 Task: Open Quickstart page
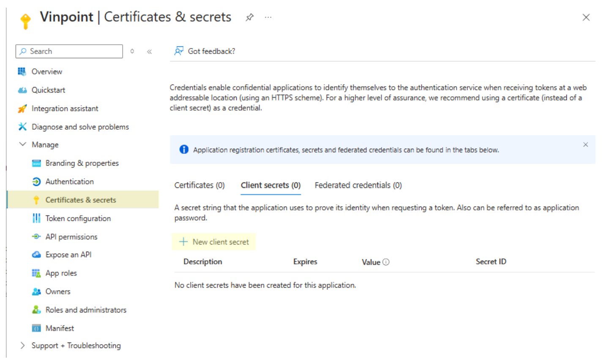pos(48,90)
